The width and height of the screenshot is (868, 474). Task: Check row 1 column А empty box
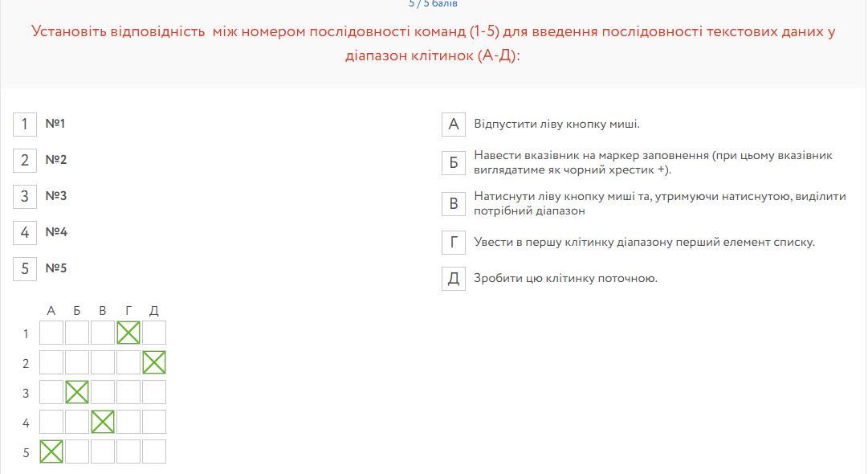coord(51,333)
